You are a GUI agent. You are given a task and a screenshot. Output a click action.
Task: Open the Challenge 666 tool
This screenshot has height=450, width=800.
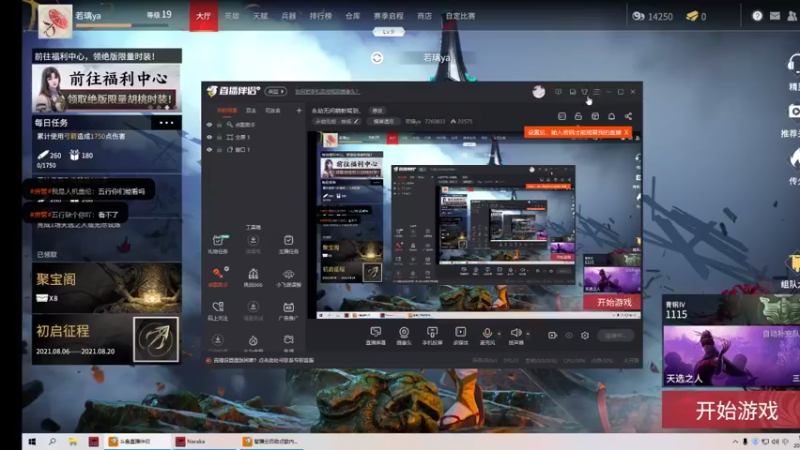pyautogui.click(x=253, y=277)
